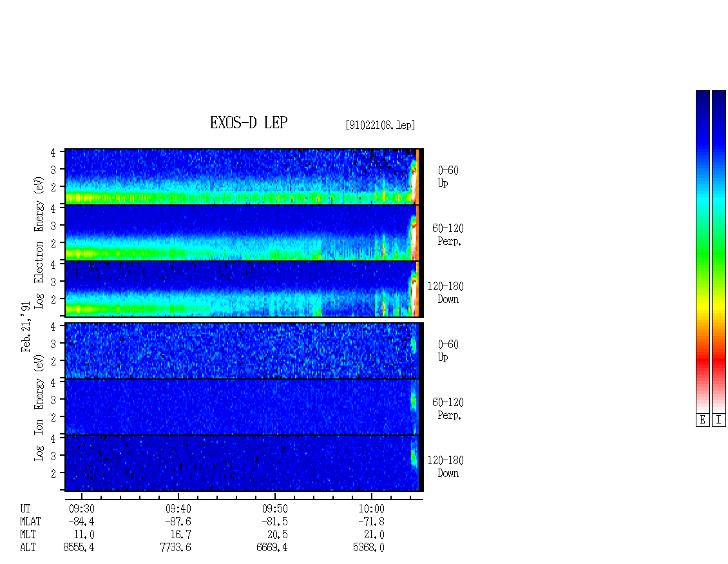Select the 09:50 time tick label
728x564 pixels.
click(275, 509)
